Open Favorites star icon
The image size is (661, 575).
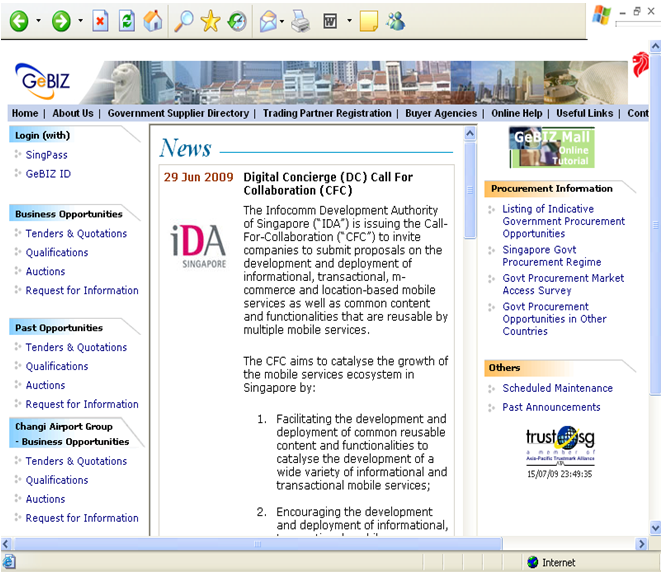pyautogui.click(x=210, y=21)
